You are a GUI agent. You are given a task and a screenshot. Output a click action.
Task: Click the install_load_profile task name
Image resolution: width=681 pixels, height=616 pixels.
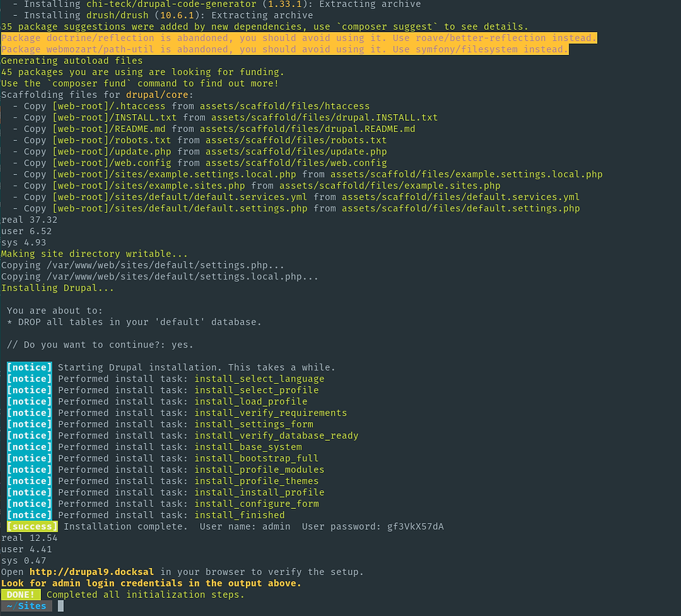pos(251,401)
